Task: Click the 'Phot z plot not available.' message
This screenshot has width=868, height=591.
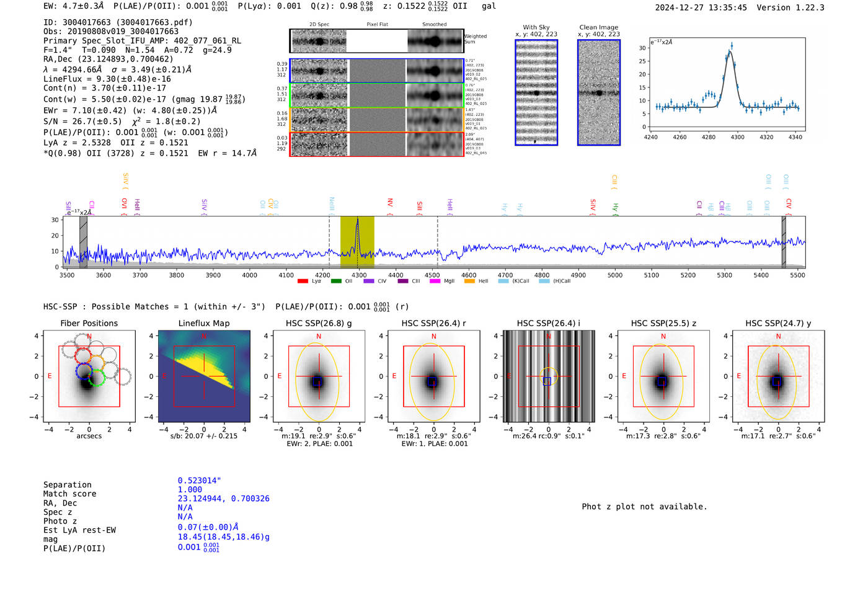Action: click(644, 507)
